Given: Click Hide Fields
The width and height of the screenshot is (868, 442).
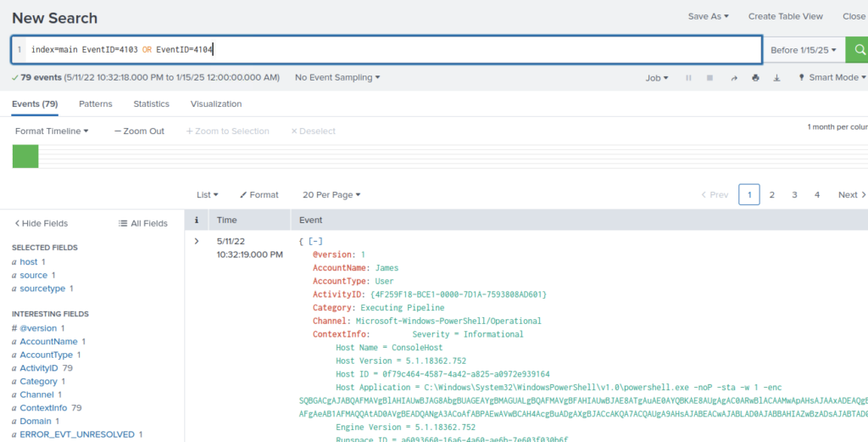Looking at the screenshot, I should (x=41, y=224).
